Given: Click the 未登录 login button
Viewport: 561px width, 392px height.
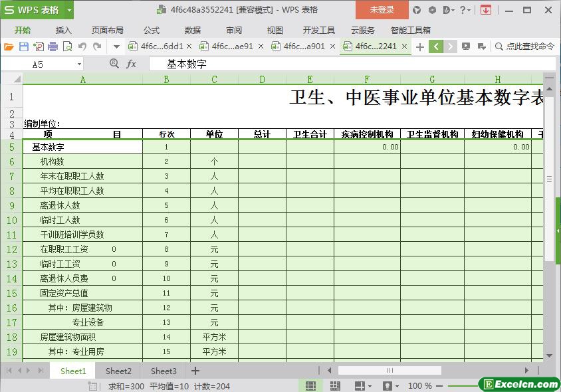Looking at the screenshot, I should pos(382,10).
